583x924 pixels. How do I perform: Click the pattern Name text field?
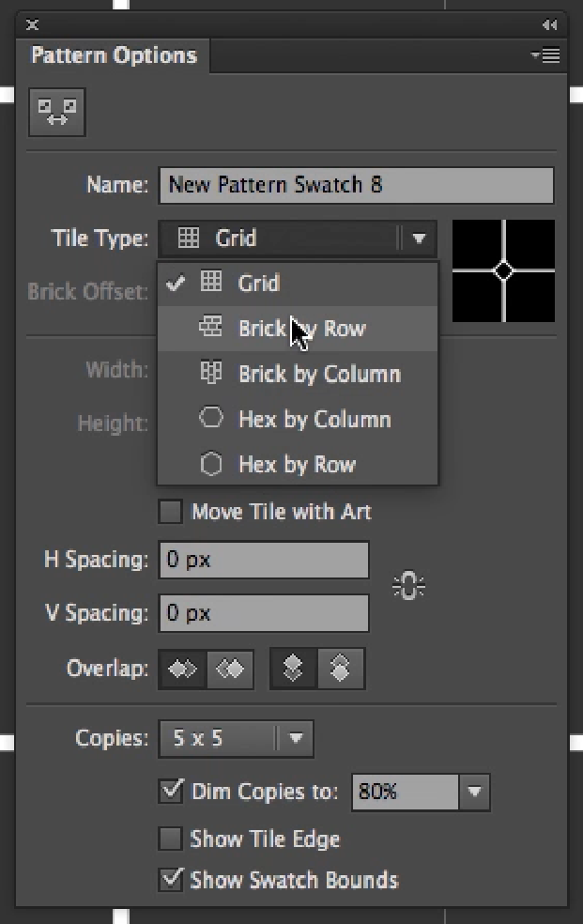pos(356,185)
